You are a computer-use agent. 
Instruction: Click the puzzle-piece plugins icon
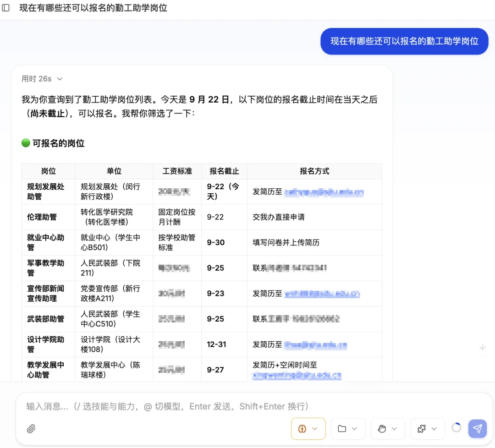click(x=422, y=428)
